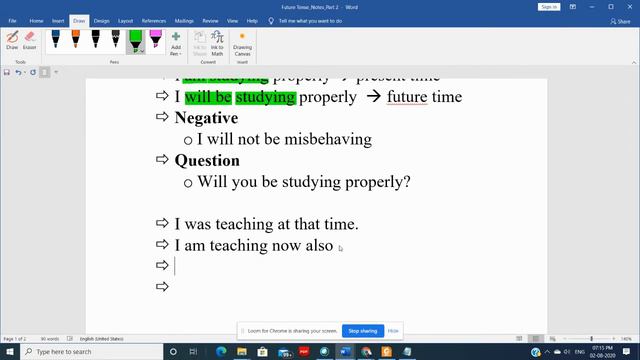640x360 pixels.
Task: Open Microsoft Store from taskbar
Action: tap(262, 351)
